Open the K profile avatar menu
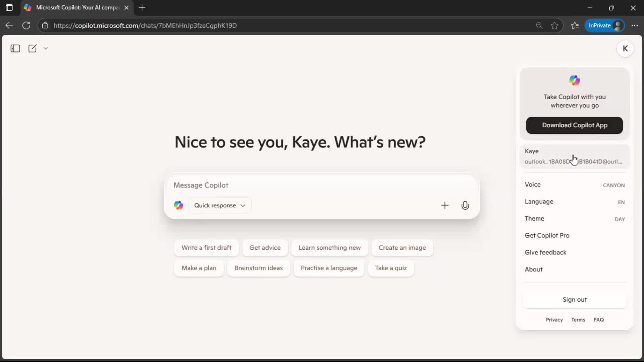644x362 pixels. click(625, 49)
